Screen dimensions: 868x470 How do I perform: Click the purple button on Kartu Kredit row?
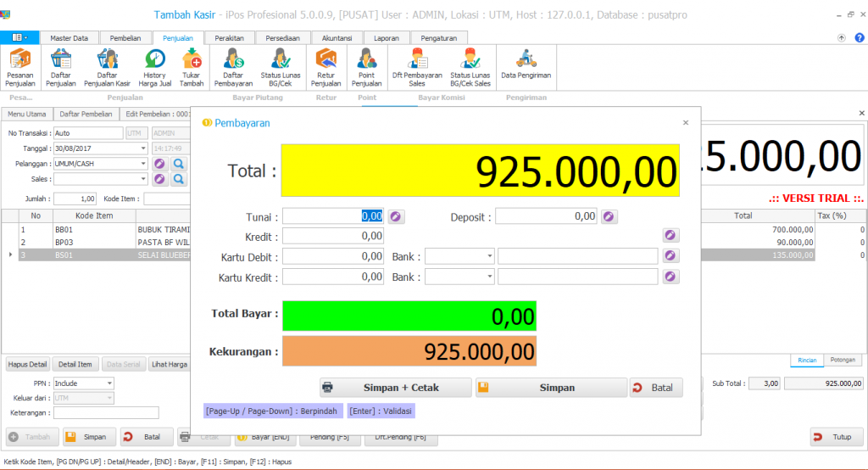pyautogui.click(x=670, y=277)
